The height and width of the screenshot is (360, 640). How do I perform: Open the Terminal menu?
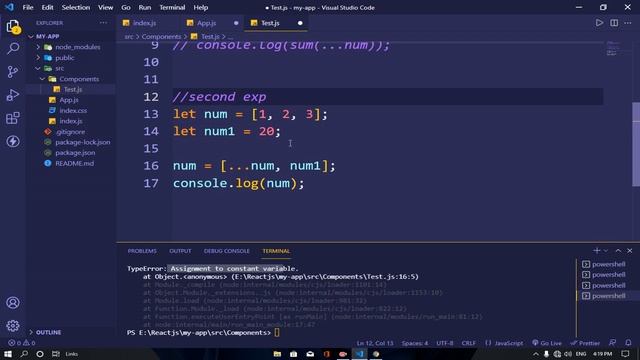(172, 7)
